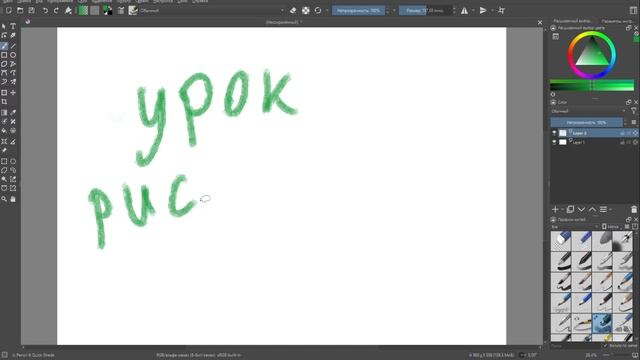The image size is (640, 360).
Task: Open layer properties button
Action: [603, 209]
